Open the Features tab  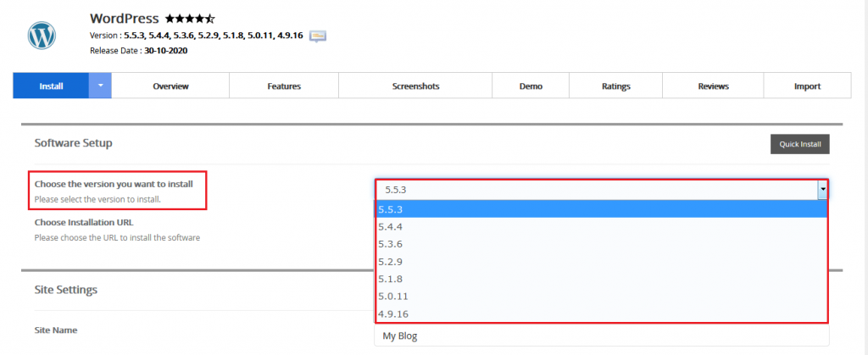(x=284, y=86)
